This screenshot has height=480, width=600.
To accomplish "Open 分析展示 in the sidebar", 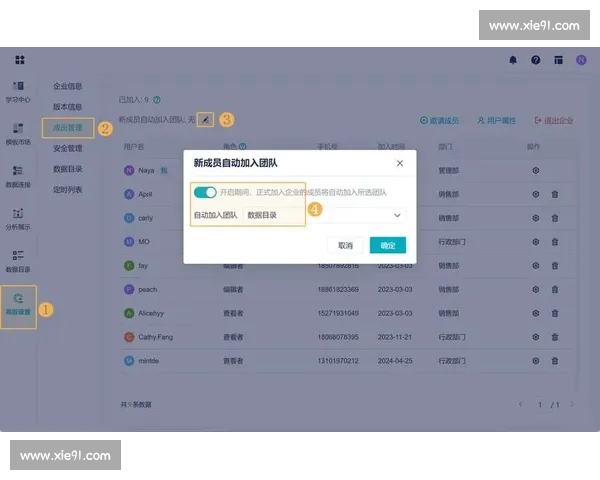I will click(x=18, y=220).
